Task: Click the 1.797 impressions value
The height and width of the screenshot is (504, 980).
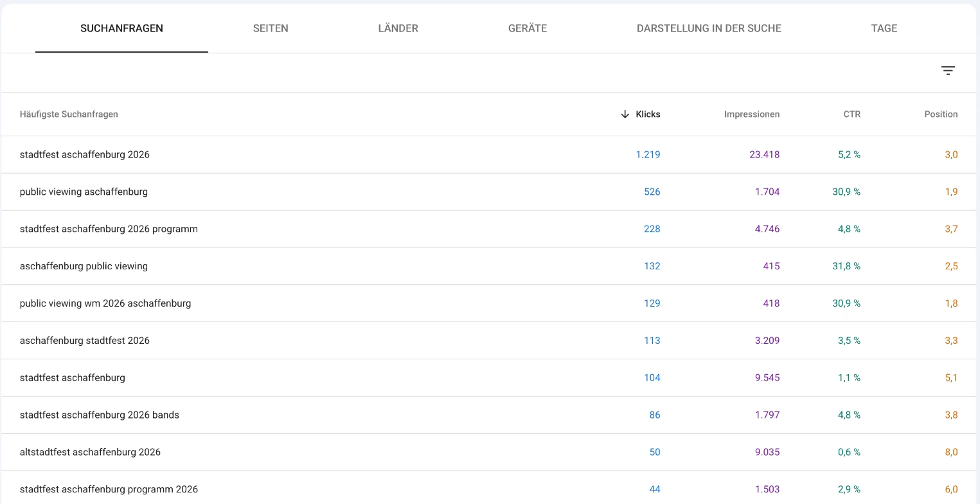Action: (767, 415)
